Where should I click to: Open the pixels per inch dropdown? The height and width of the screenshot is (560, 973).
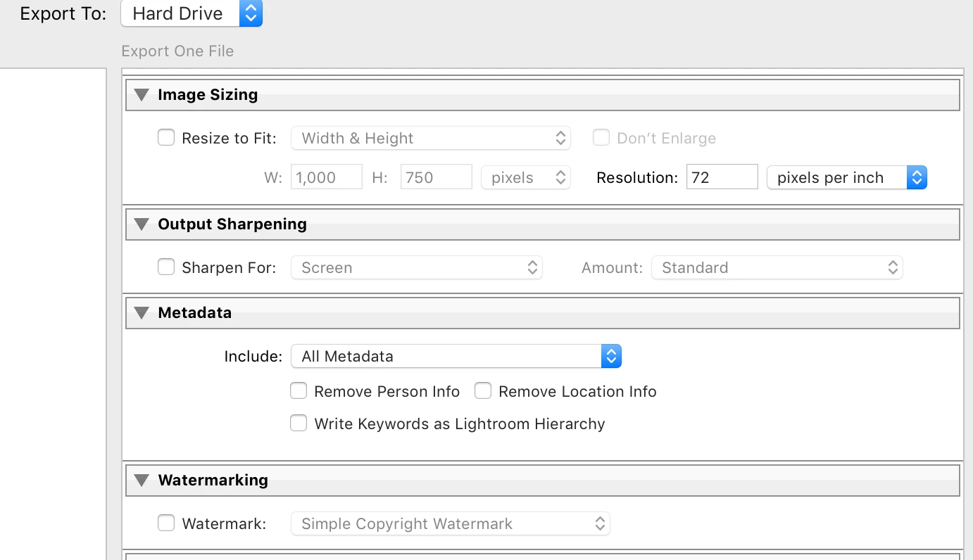[x=846, y=177]
